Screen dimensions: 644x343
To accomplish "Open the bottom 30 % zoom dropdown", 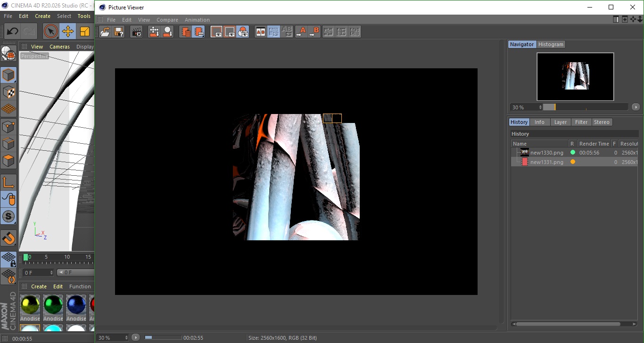I will 113,338.
